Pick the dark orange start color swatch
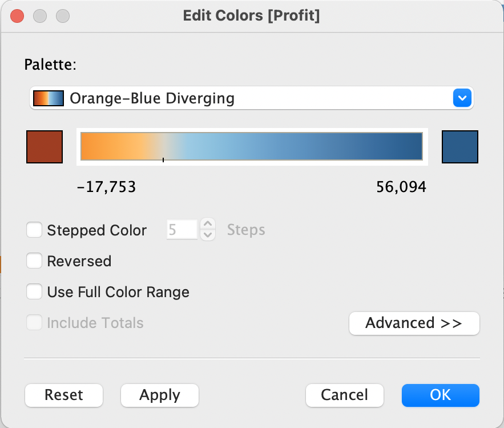The image size is (504, 428). coord(45,147)
